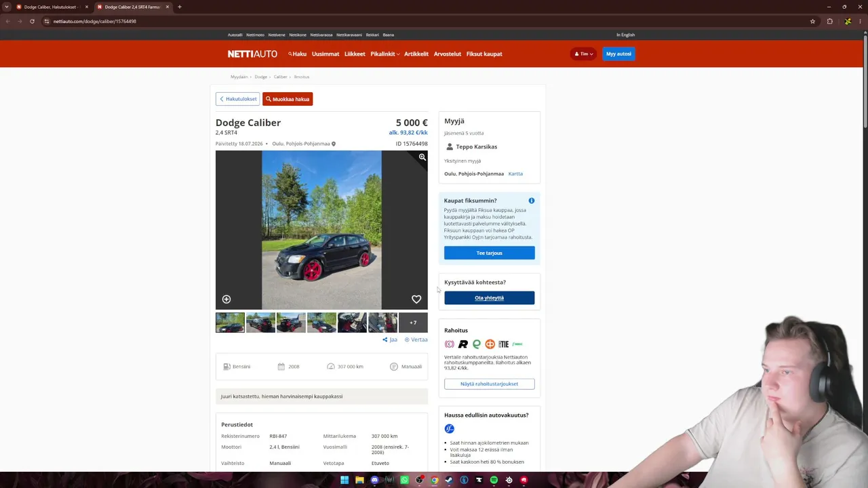Screen dimensions: 868x488
Task: Click the register number RBI-847
Action: (278, 436)
